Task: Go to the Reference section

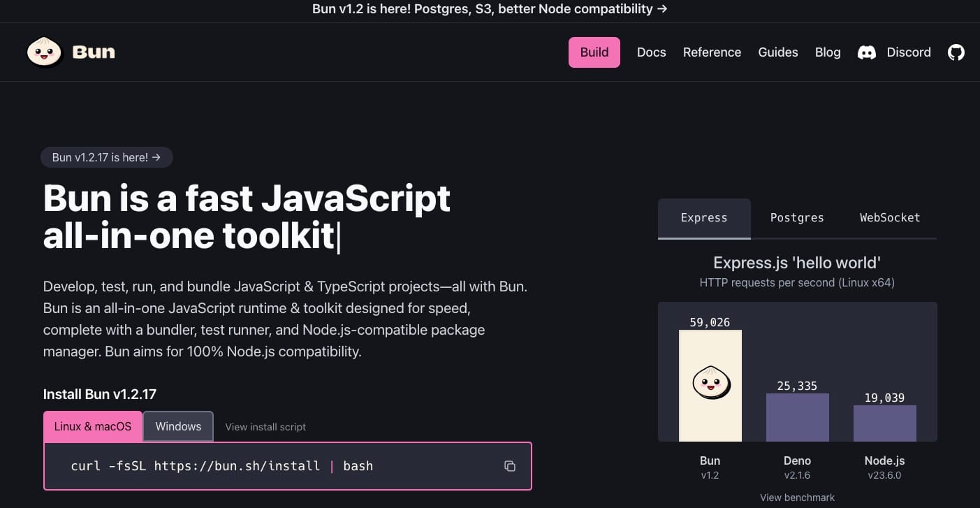Action: tap(712, 52)
